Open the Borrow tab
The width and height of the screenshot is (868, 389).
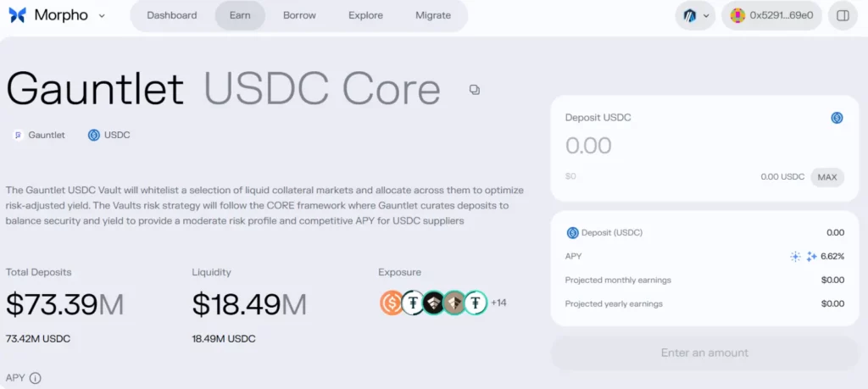(299, 15)
